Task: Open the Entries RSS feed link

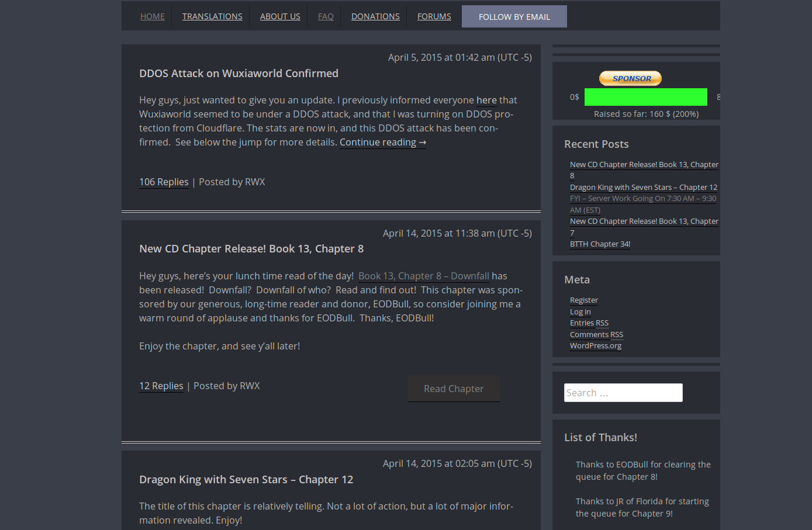Action: (x=589, y=323)
